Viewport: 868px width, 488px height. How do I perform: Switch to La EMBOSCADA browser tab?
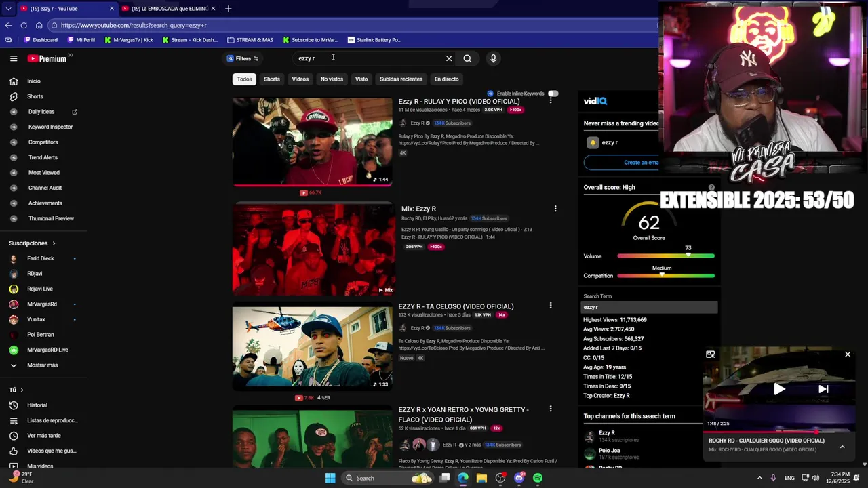coord(169,9)
